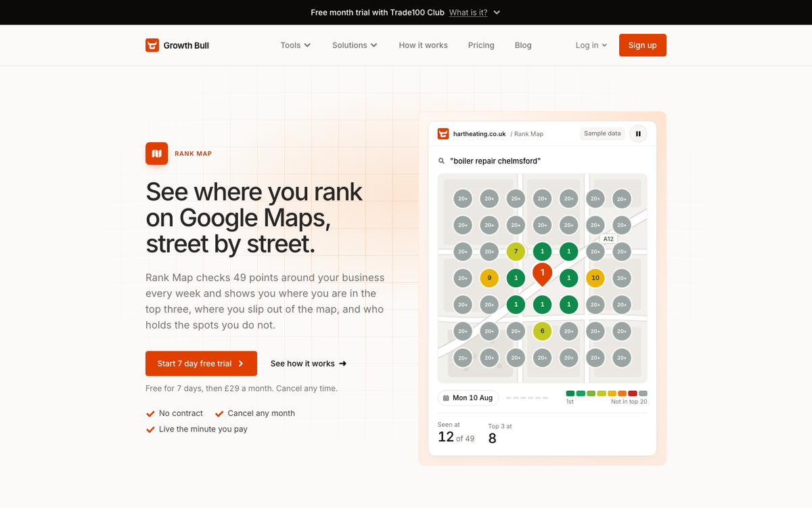This screenshot has width=812, height=508.
Task: Open the Mon 10 Aug date chip
Action: [468, 398]
